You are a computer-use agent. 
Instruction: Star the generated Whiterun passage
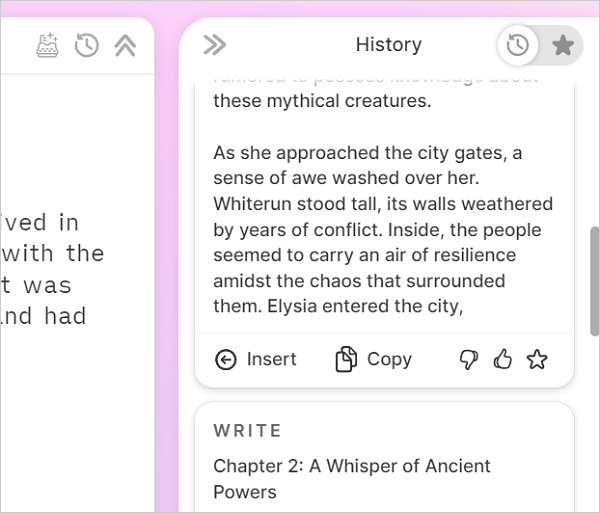click(537, 359)
